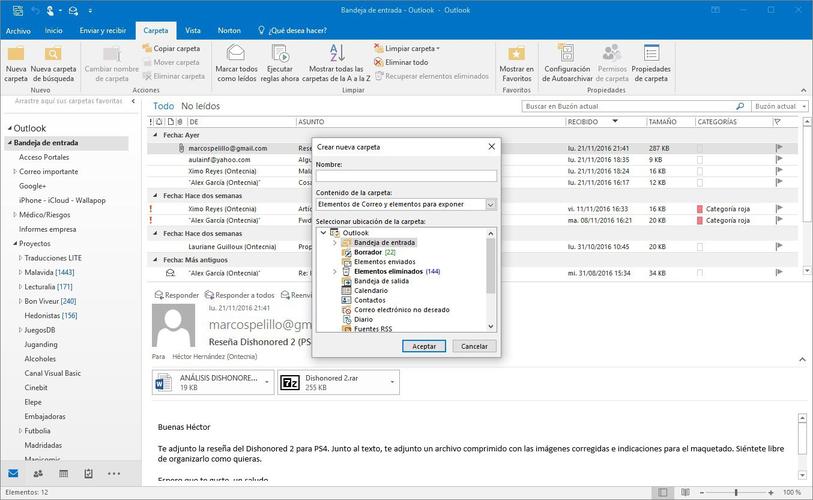Screen dimensions: 813x500
Task: Toggle category box for marcospelillo@gmail.com row
Action: (x=699, y=148)
